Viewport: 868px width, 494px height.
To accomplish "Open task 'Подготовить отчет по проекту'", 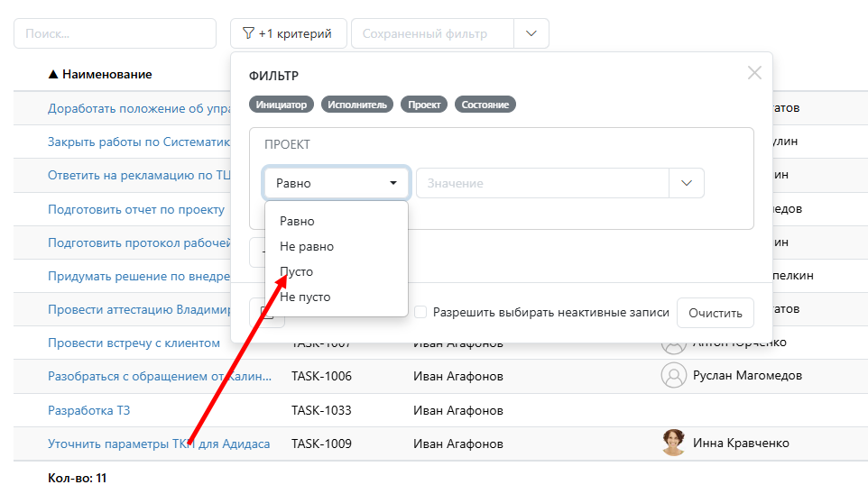I will point(136,210).
